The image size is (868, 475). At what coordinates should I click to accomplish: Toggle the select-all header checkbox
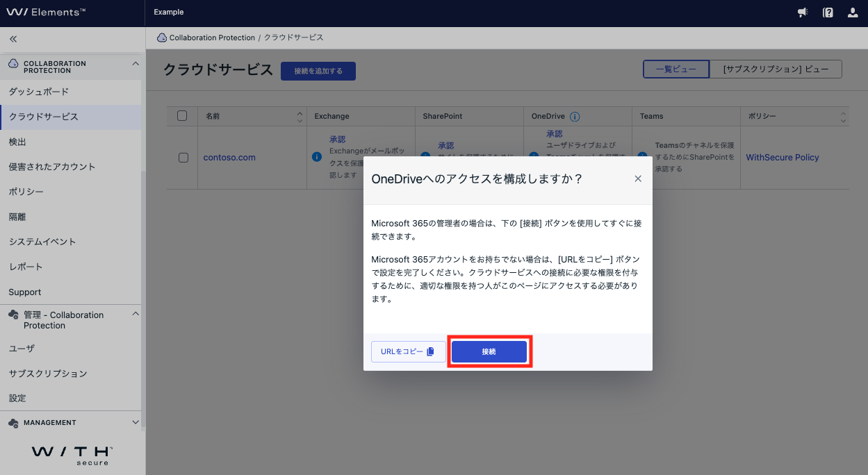click(182, 116)
